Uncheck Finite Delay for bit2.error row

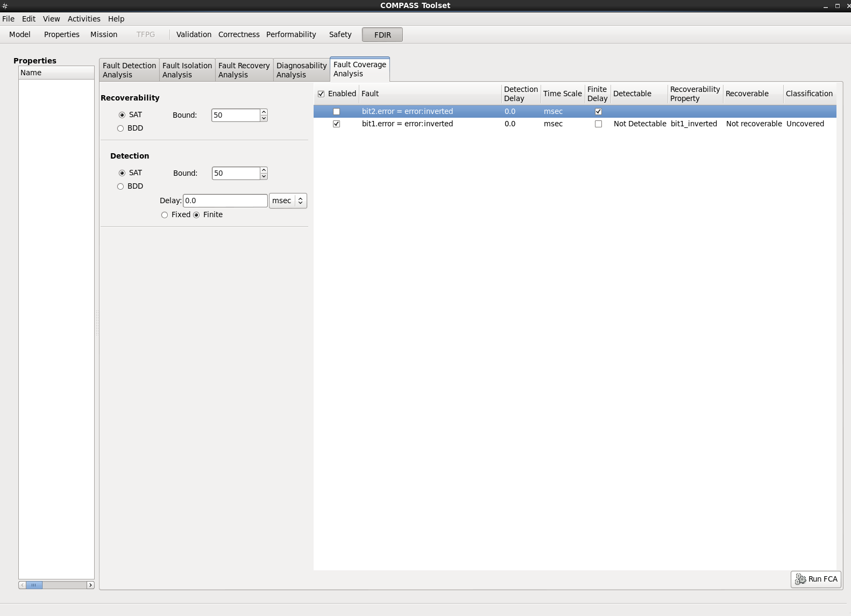[598, 111]
